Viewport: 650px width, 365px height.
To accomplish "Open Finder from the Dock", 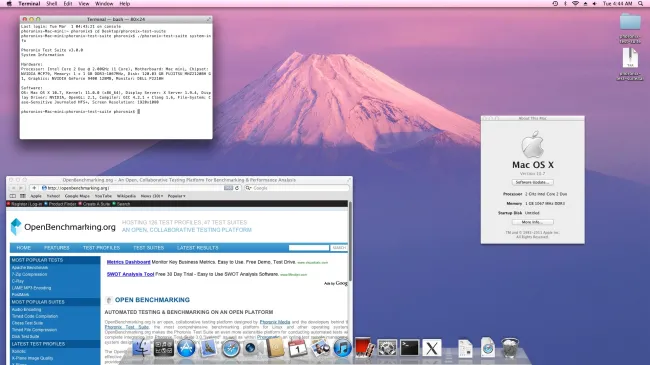I will [141, 348].
